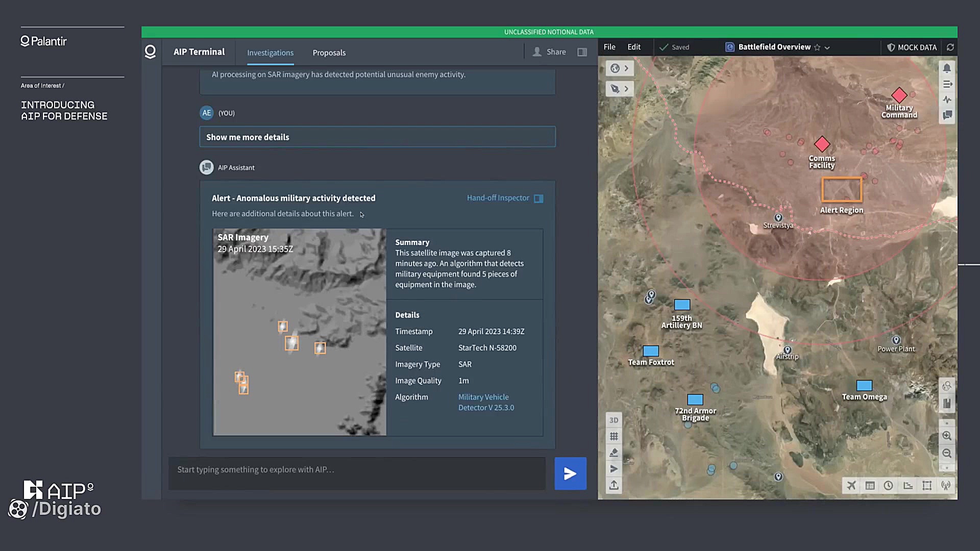The height and width of the screenshot is (551, 980).
Task: Click the upload/export icon on the map
Action: tap(614, 485)
